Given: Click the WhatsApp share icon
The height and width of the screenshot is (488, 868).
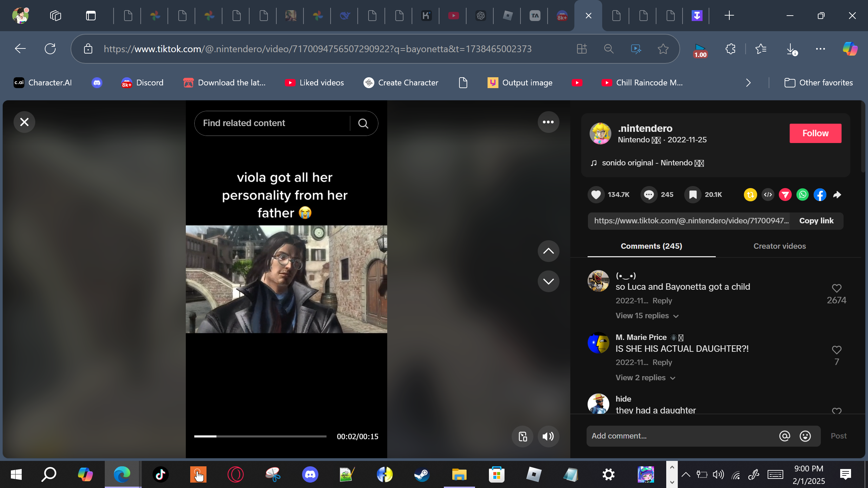Looking at the screenshot, I should pyautogui.click(x=802, y=195).
